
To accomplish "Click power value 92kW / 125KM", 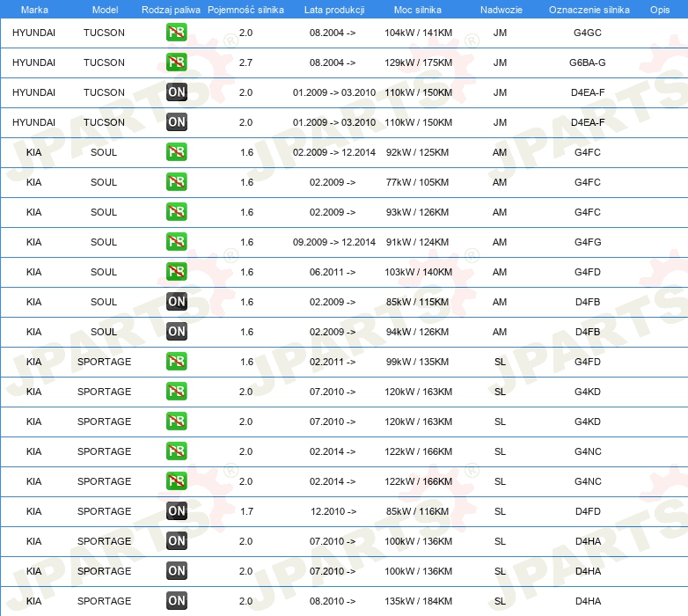I will 417,152.
